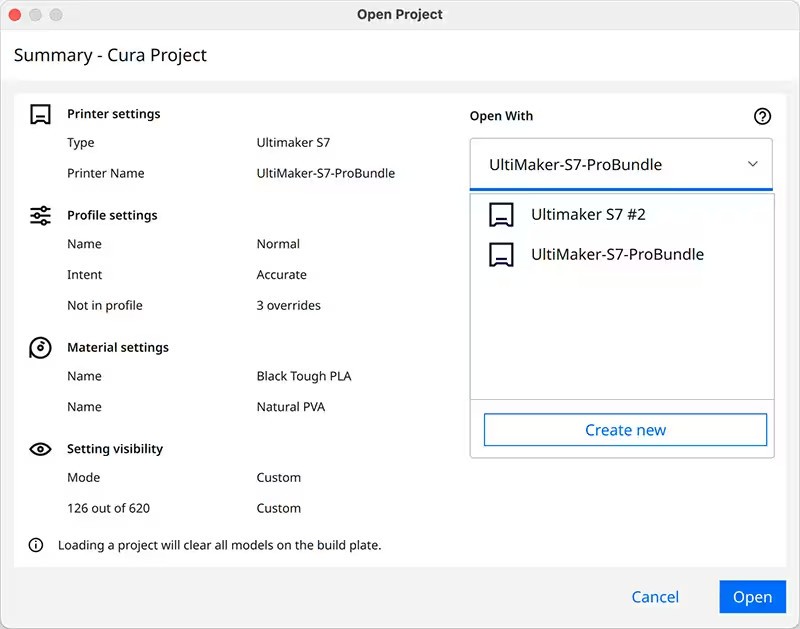This screenshot has height=629, width=800.
Task: Click the Setting visibility eye icon
Action: 40,449
